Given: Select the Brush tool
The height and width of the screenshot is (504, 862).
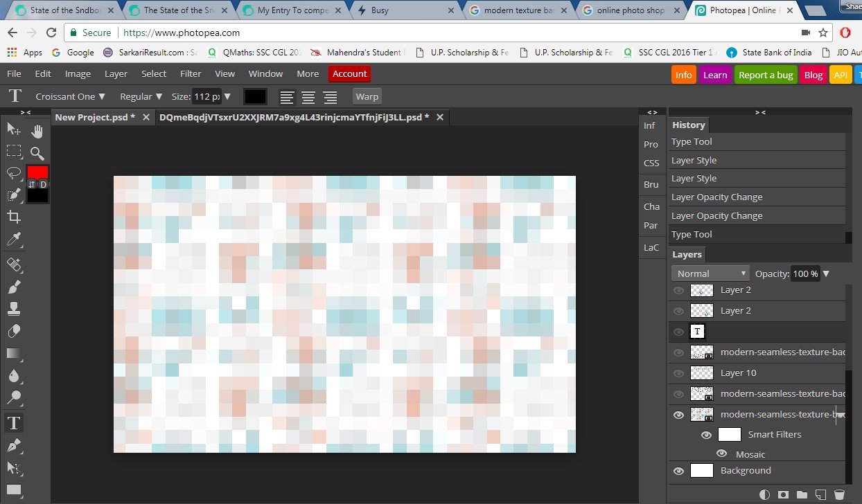Looking at the screenshot, I should (x=14, y=286).
